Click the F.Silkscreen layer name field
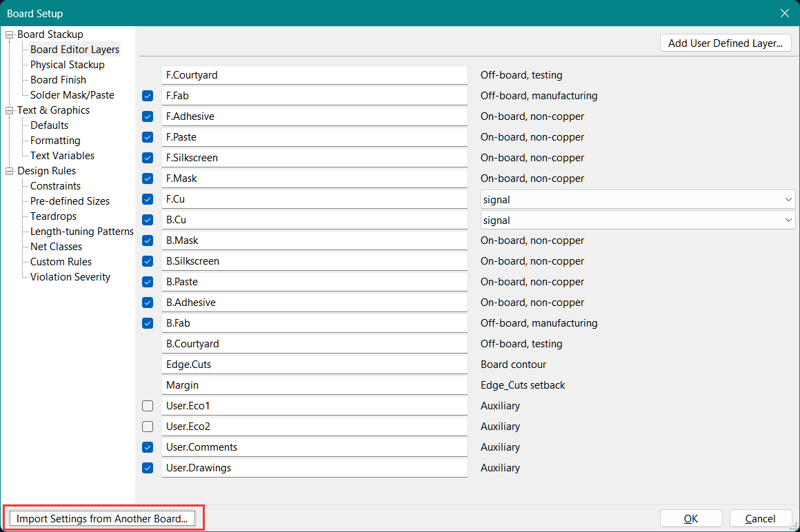Screen dimensions: 800x532 click(314, 158)
